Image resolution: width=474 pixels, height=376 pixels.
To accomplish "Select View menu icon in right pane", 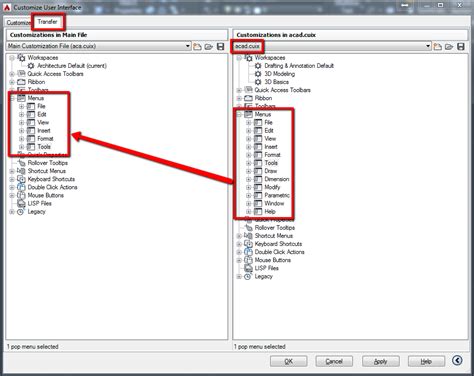I will (258, 139).
